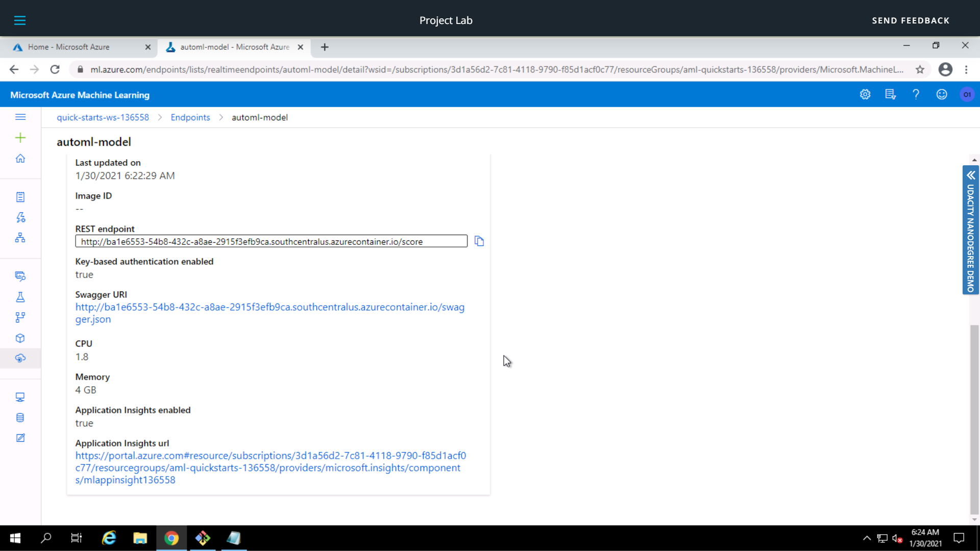Select the REST endpoint input field

click(x=271, y=241)
